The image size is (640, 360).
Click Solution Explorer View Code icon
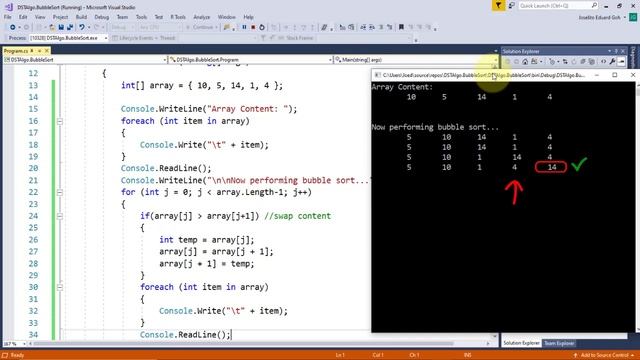[603, 62]
